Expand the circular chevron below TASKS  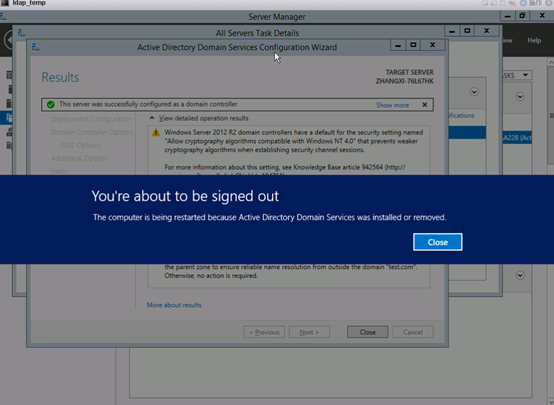520,96
